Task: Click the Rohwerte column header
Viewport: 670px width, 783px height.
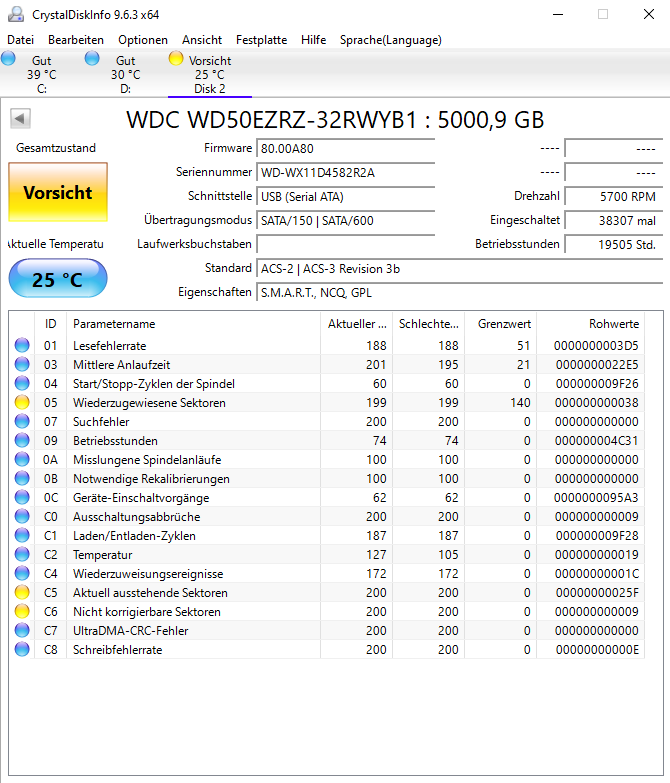Action: [591, 324]
